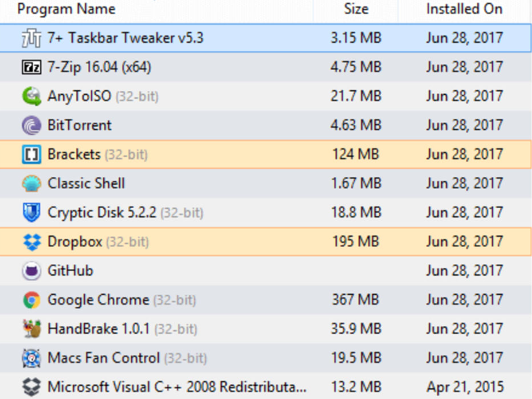Click the 7-Zip program icon

[x=31, y=67]
